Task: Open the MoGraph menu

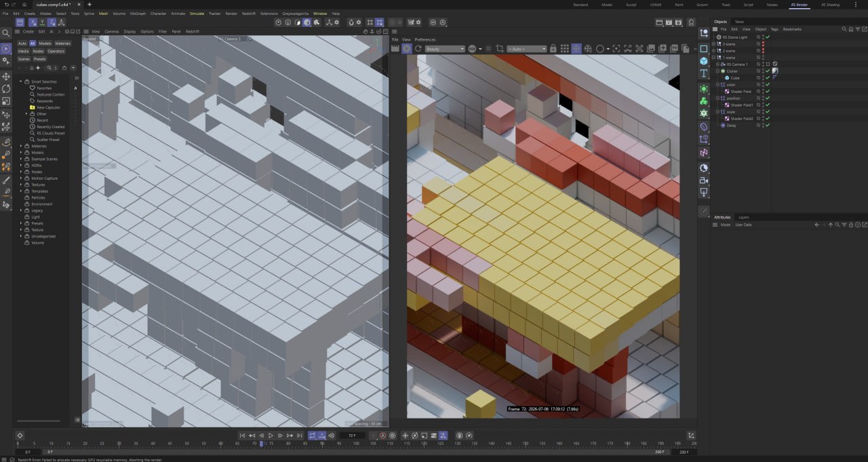Action: coord(138,13)
